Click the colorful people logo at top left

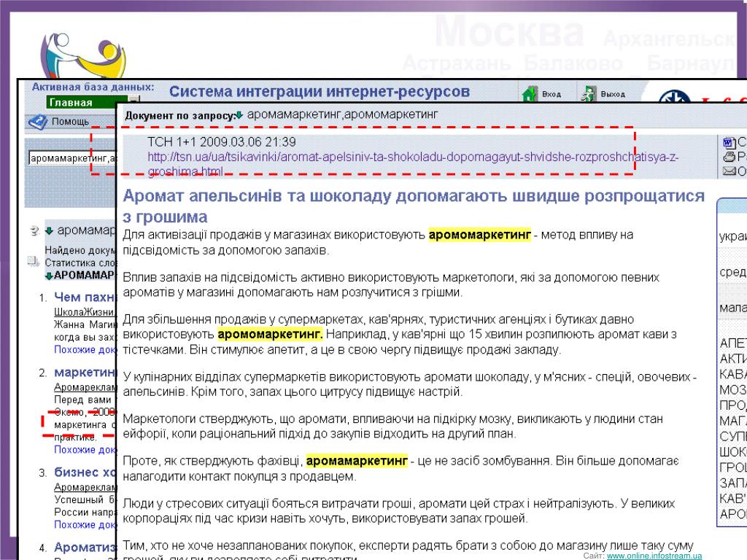click(83, 55)
